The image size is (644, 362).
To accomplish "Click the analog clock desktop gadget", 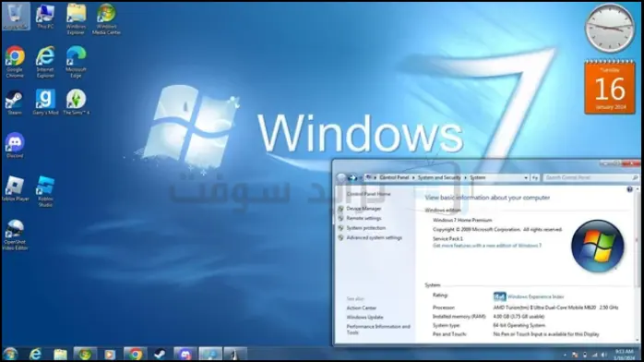I will click(610, 28).
